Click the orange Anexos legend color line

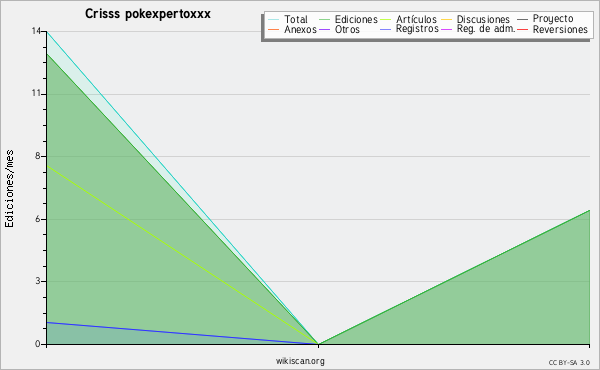(274, 29)
